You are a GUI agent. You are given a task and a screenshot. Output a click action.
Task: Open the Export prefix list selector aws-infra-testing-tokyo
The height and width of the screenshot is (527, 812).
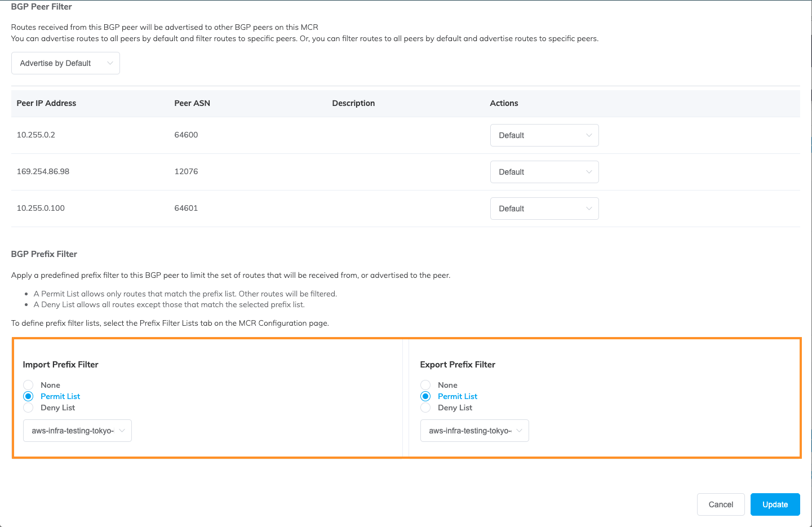(474, 430)
